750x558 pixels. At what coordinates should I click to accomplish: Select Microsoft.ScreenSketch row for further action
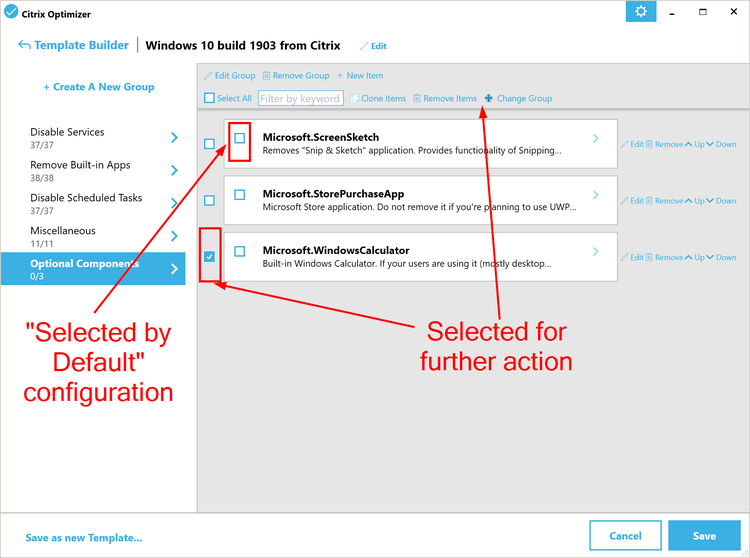coord(209,144)
